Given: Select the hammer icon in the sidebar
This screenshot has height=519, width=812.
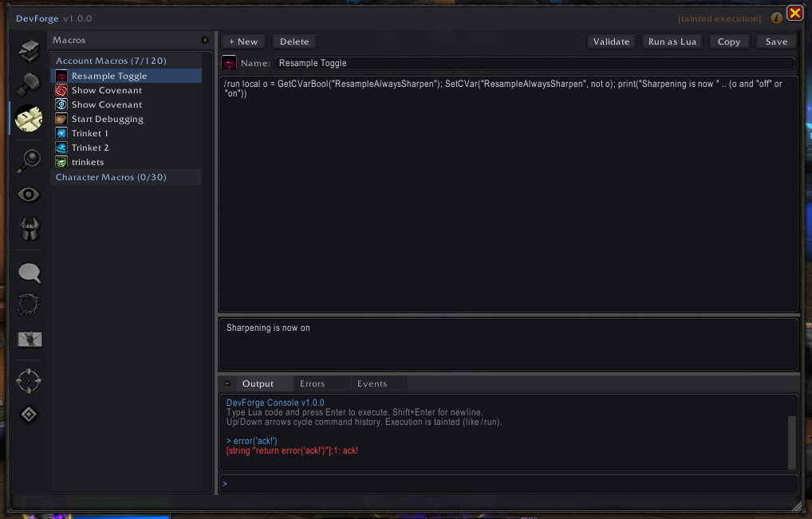Looking at the screenshot, I should point(29,83).
